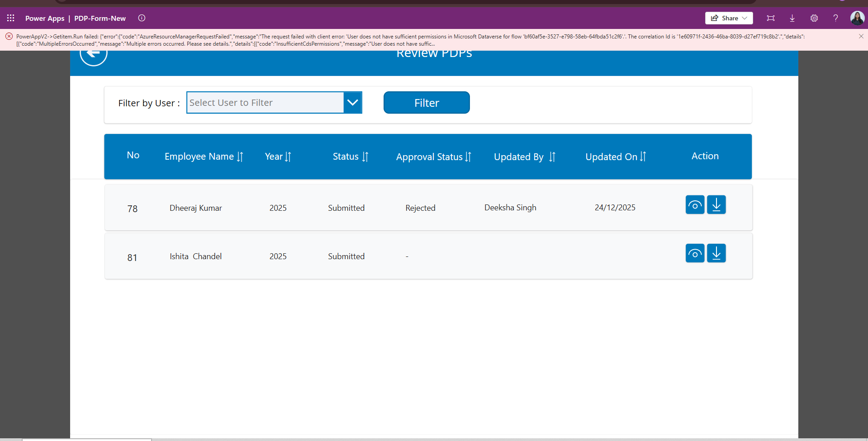Sort the table by Approval Status
This screenshot has height=441, width=868.
(x=468, y=157)
